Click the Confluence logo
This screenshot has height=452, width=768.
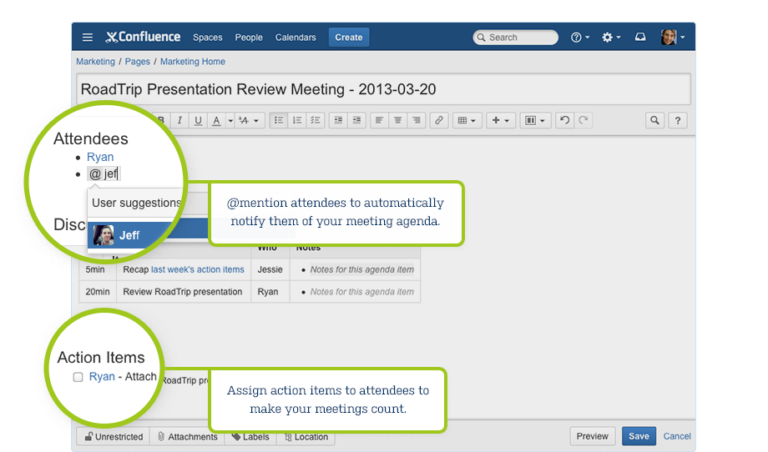(143, 37)
